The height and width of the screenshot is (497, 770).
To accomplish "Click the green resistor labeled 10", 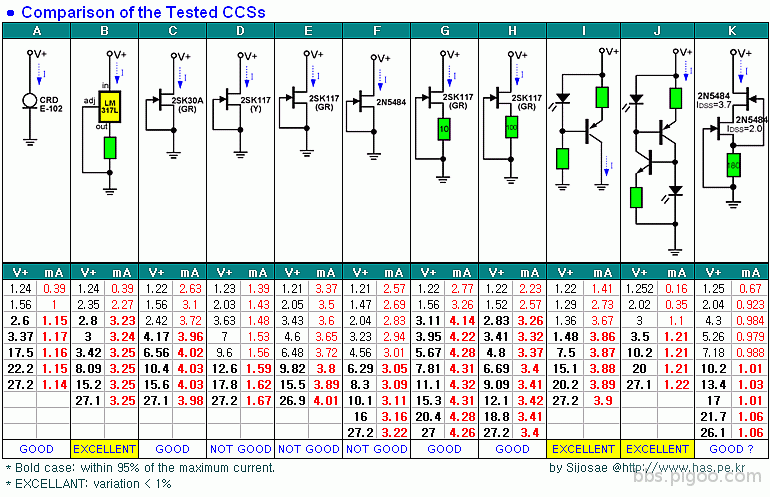I will pyautogui.click(x=444, y=129).
